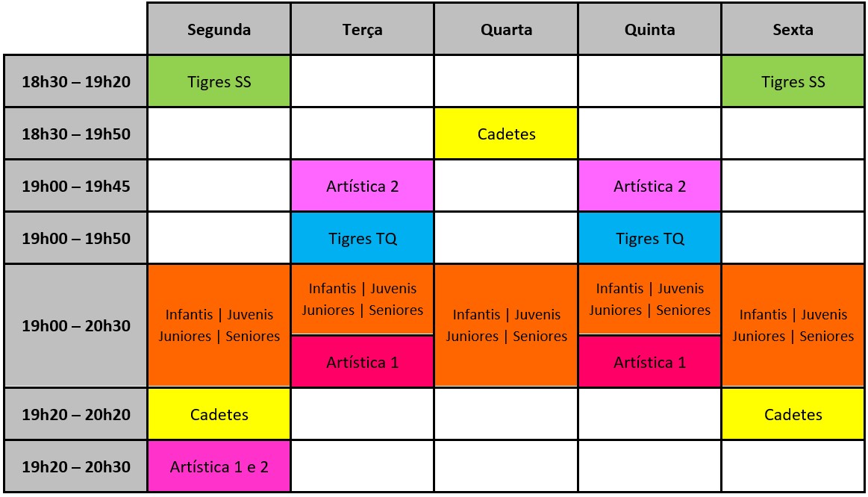868x497 pixels.
Task: Select the blue Tigres TQ cell on Terça
Action: coord(362,238)
